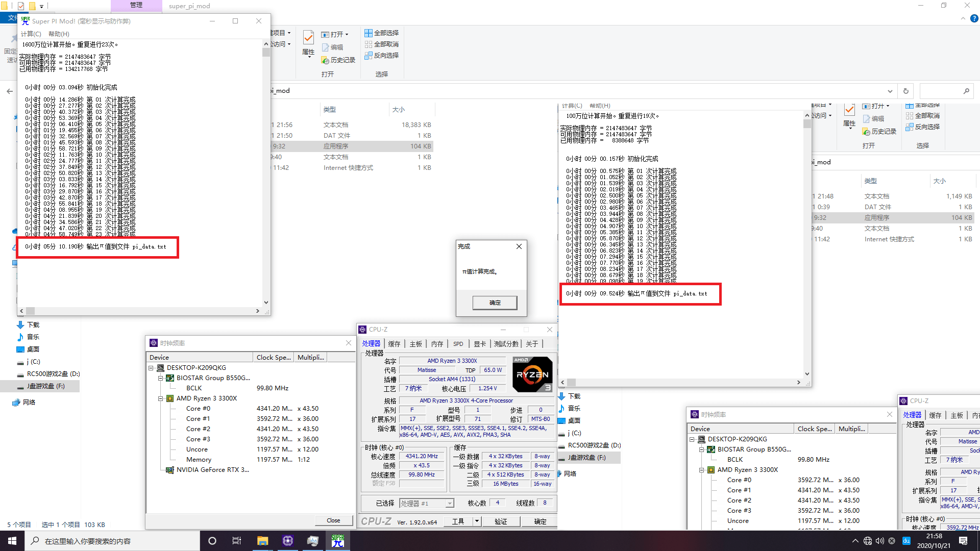Select file row sized 1,149 KB
Screen dimensions: 980x551
[x=893, y=196]
